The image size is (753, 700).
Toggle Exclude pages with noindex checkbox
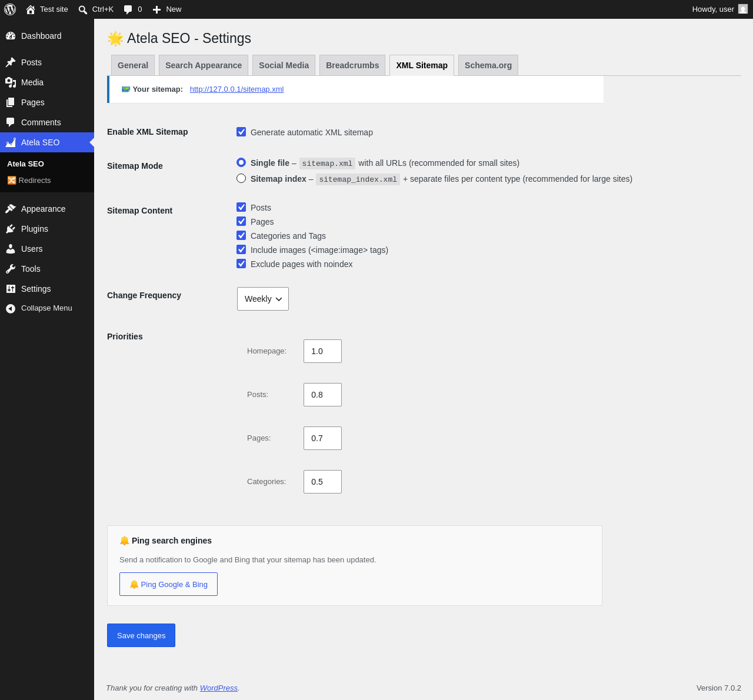pyautogui.click(x=241, y=264)
